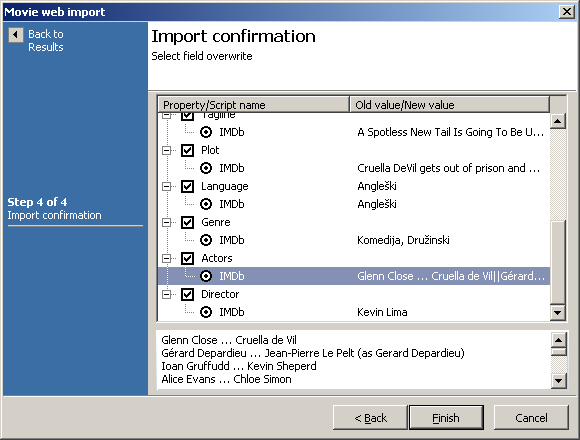Uncheck the Plot checkbox
580x440 pixels.
[x=188, y=150]
